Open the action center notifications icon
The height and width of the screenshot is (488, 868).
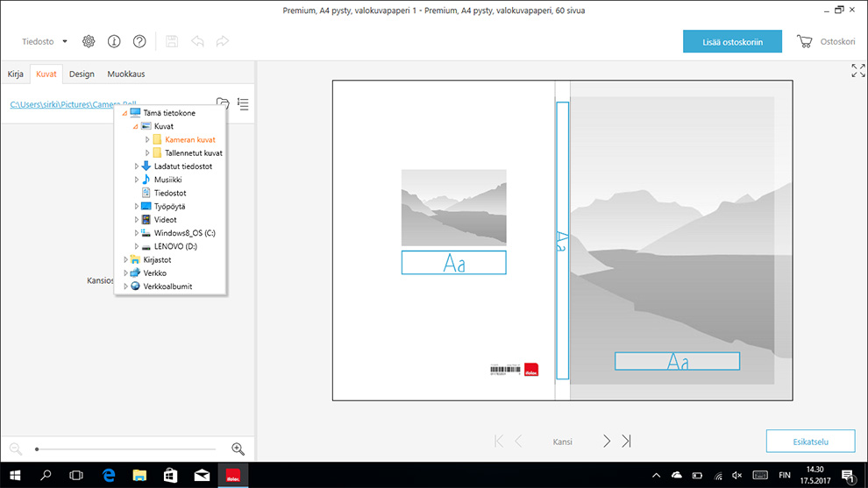[848, 475]
